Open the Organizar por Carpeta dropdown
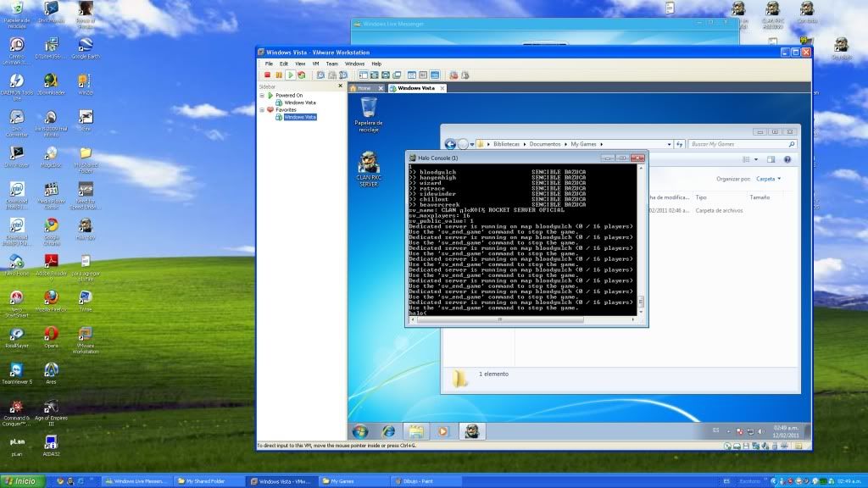 (x=768, y=180)
